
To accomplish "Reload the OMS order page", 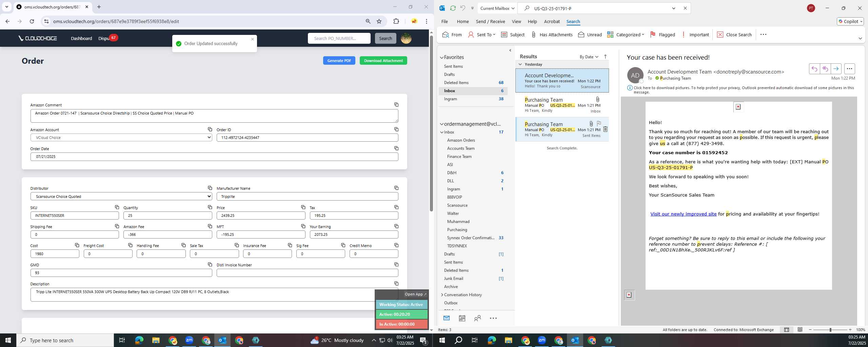I will point(32,21).
